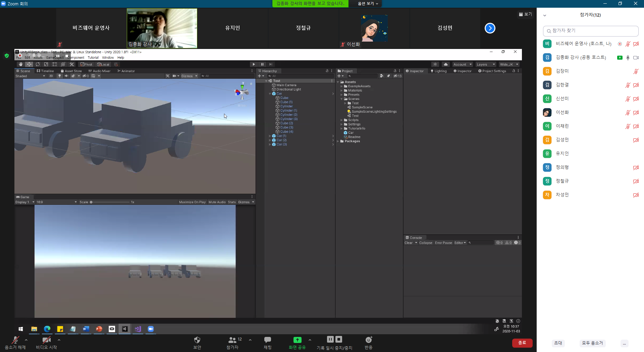Viewport: 644px width, 352px height.
Task: Open Unity cloud services icon
Action: coord(446,64)
